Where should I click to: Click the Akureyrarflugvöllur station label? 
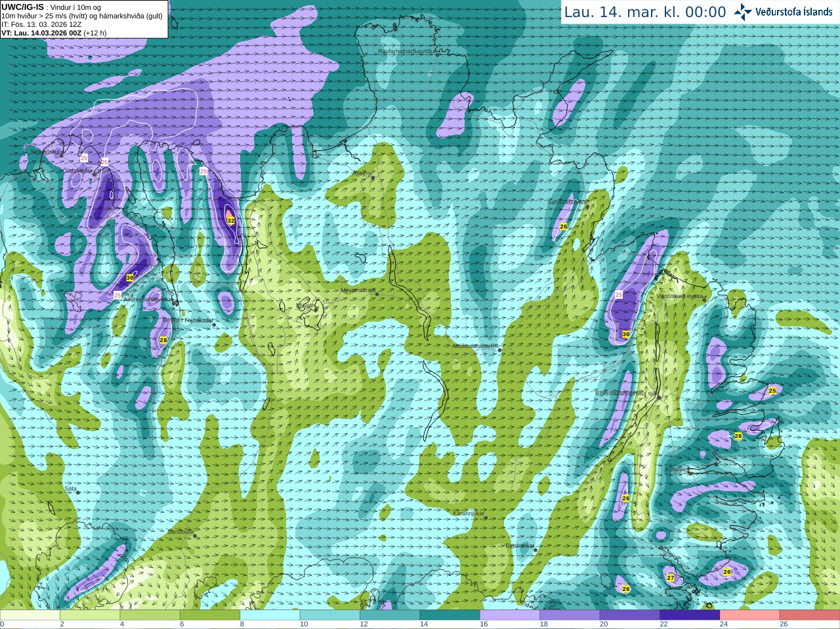(x=148, y=299)
